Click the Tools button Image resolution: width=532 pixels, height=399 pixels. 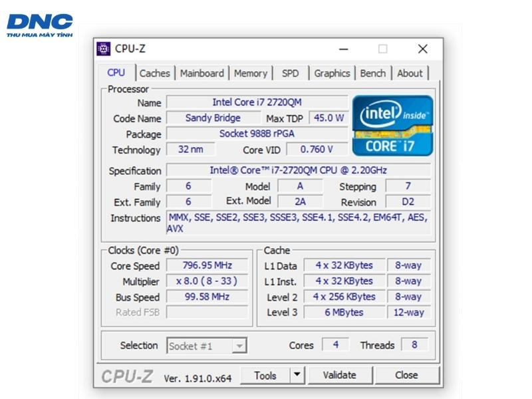pyautogui.click(x=265, y=375)
